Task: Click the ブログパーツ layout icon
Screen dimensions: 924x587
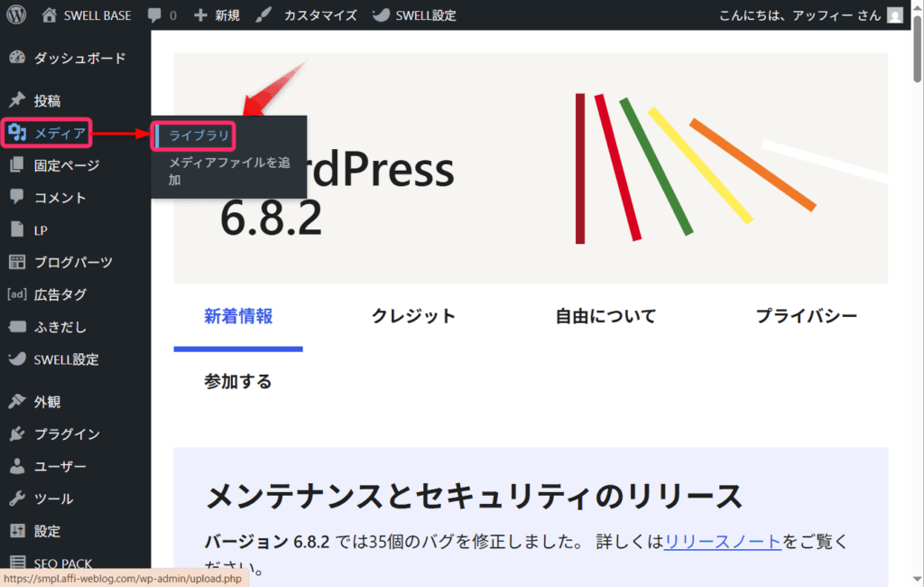Action: [x=17, y=262]
